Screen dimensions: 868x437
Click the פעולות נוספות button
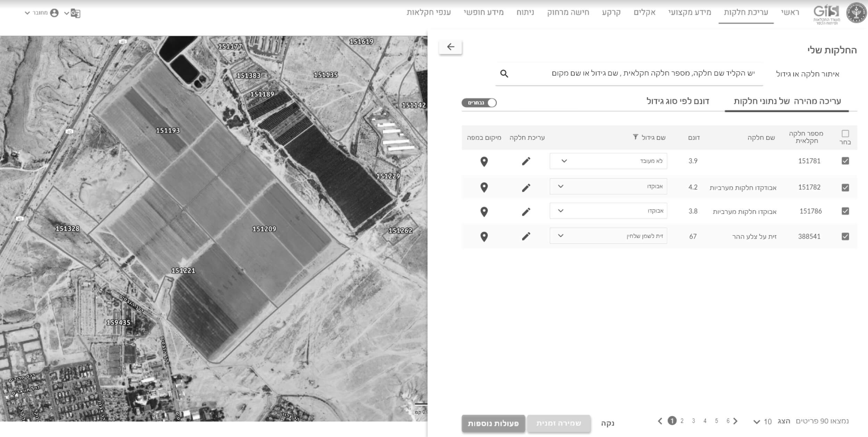(x=493, y=423)
